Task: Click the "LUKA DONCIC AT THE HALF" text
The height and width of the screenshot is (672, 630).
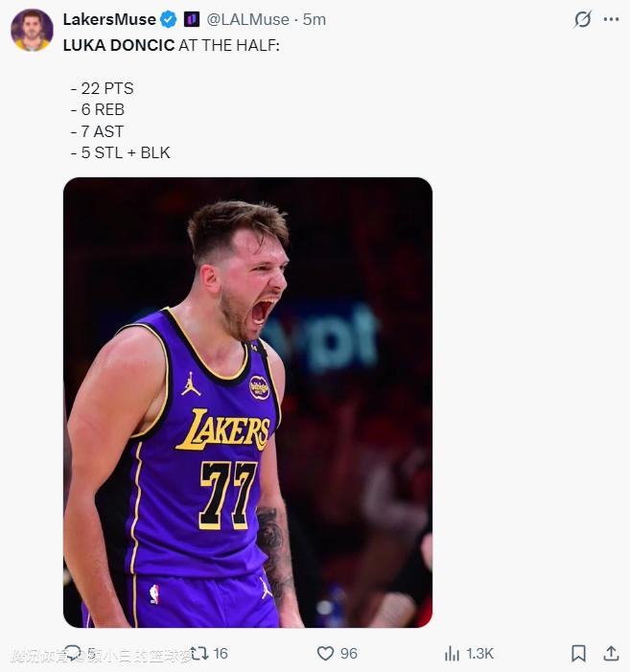Action: point(171,45)
